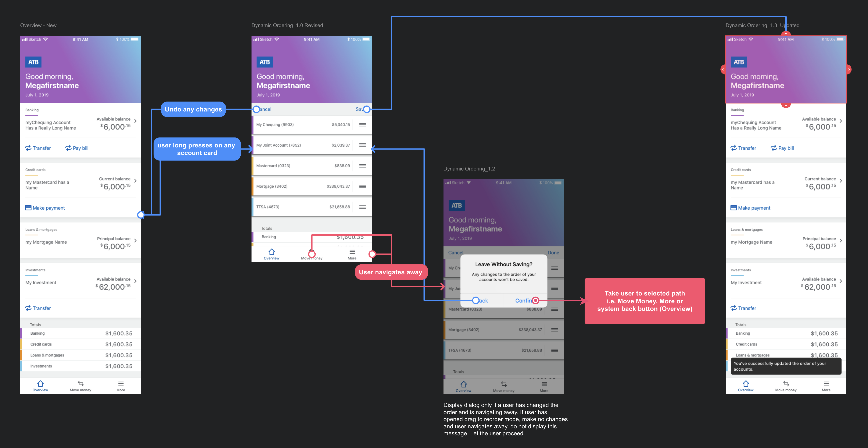Click the More hamburger icon in rightmost mockup

826,383
